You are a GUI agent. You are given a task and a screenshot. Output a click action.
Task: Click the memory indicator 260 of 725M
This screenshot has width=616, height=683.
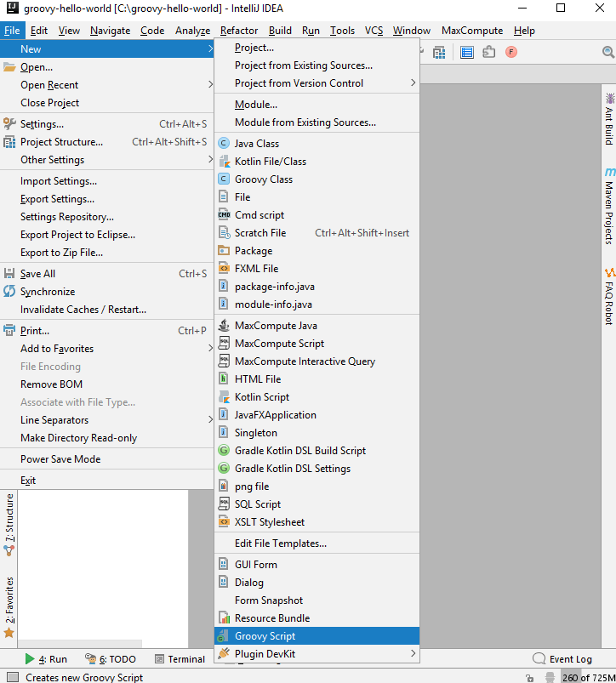coord(588,677)
